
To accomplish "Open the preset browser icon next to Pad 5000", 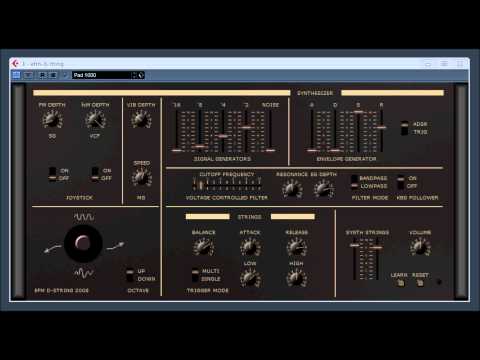I will click(141, 75).
